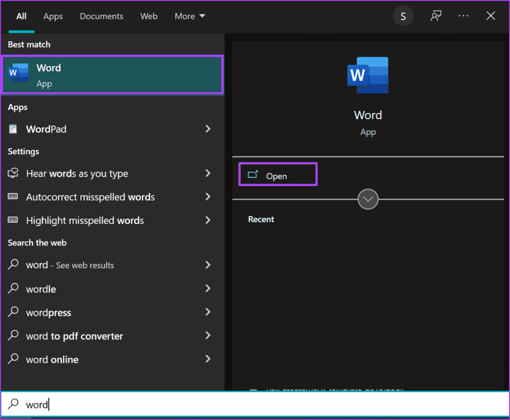Expand the Recent items section with the chevron circle
Viewport: 510px width, 420px height.
coord(368,199)
